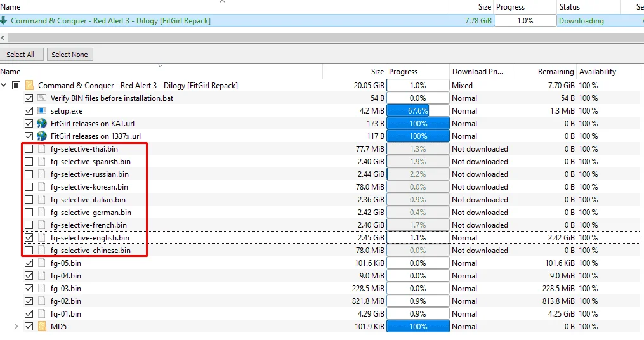Click the folder icon of the Dilogy root folder
This screenshot has height=340, width=644.
click(x=29, y=86)
